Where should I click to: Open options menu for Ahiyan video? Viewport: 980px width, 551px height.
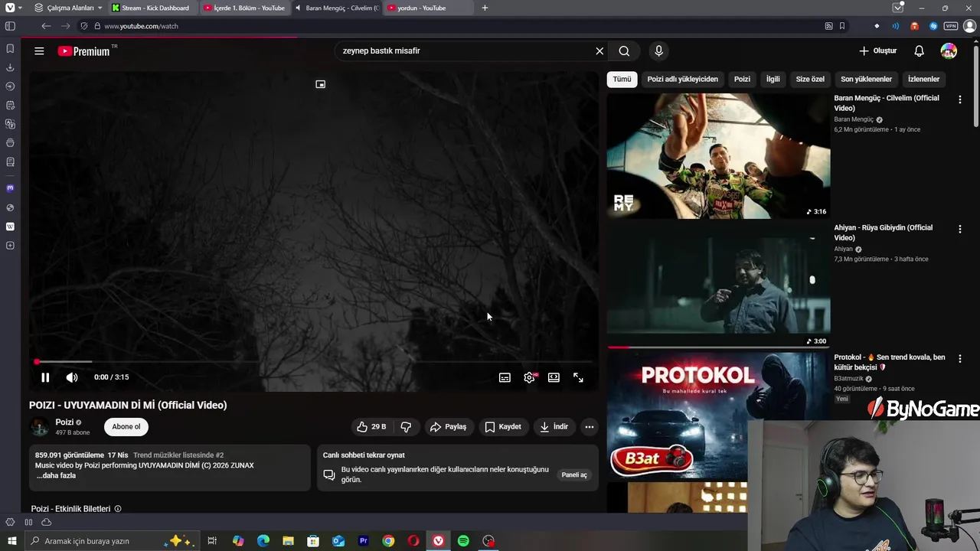pyautogui.click(x=959, y=229)
